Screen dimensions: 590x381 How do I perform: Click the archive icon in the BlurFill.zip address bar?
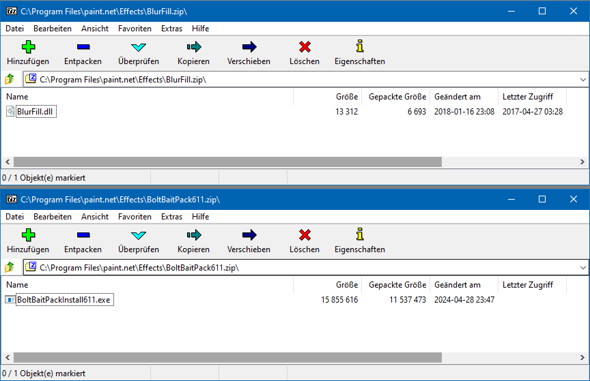coord(31,79)
